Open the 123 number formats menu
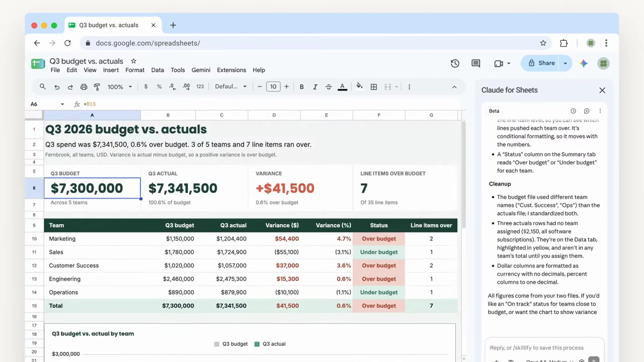The image size is (644, 362). click(x=200, y=86)
